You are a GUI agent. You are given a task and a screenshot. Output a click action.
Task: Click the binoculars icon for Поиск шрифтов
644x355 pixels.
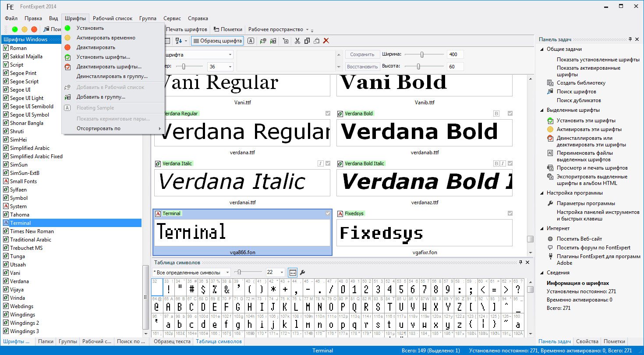[x=551, y=92]
